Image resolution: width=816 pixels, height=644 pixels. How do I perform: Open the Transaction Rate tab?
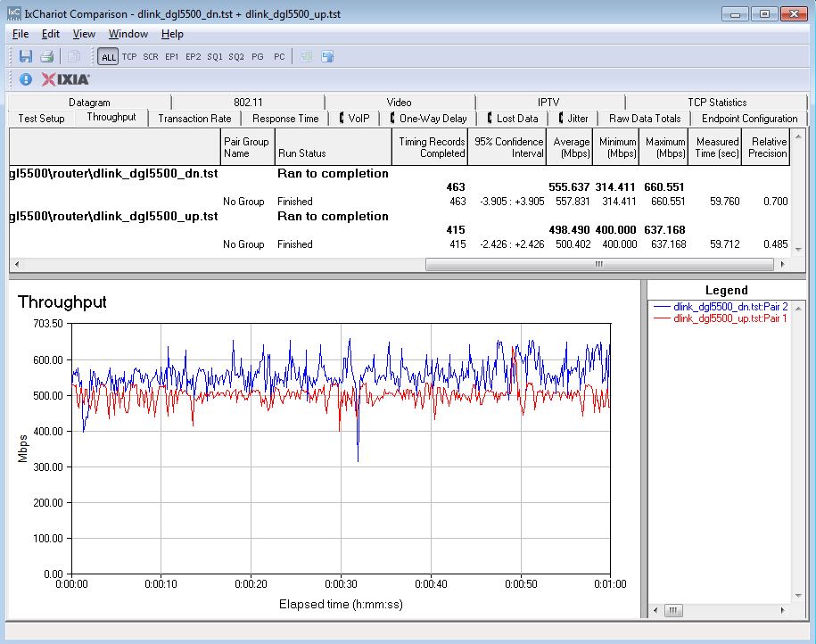coord(194,118)
